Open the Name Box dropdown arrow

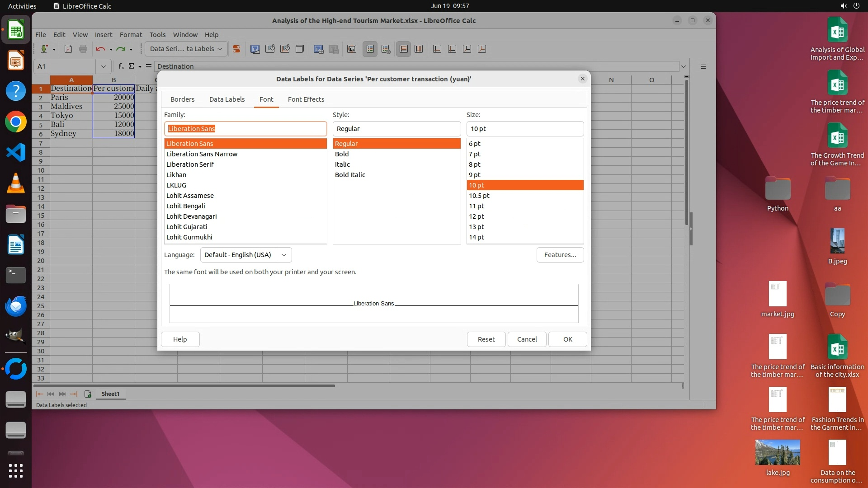click(104, 66)
